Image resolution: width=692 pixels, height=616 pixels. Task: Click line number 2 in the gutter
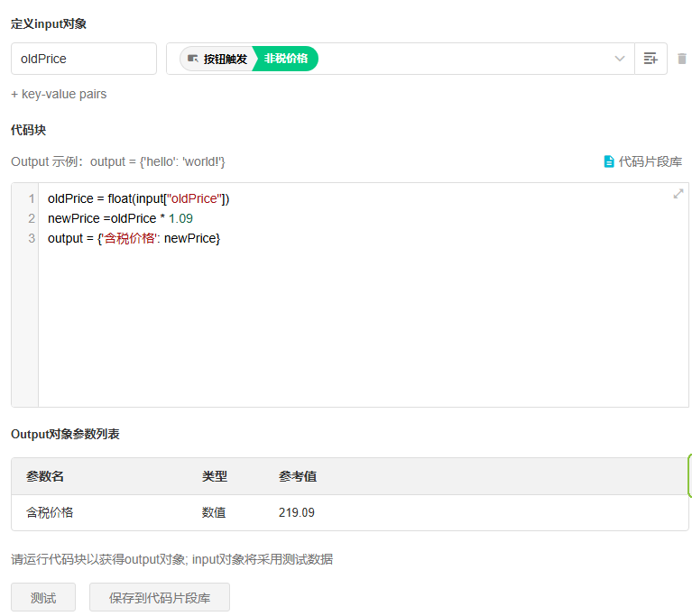32,218
